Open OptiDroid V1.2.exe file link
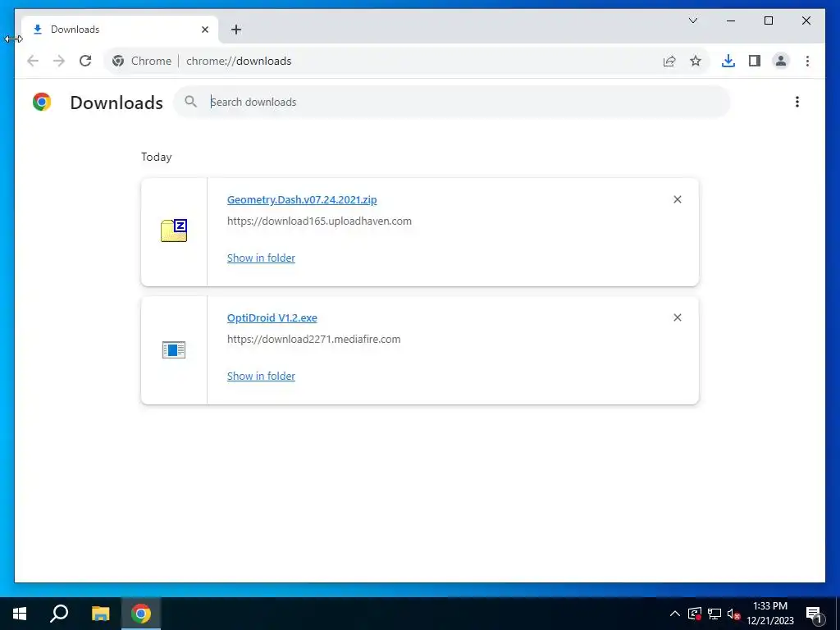Screen dimensions: 840x630 pyautogui.click(x=272, y=317)
